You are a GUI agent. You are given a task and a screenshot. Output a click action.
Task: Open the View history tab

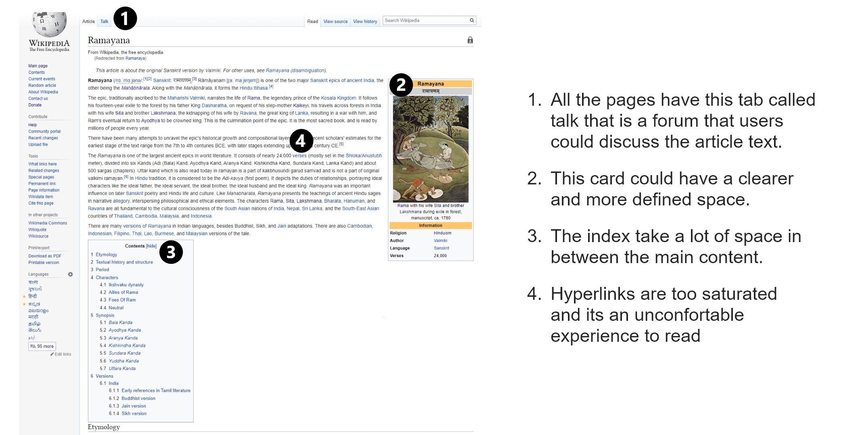click(365, 22)
